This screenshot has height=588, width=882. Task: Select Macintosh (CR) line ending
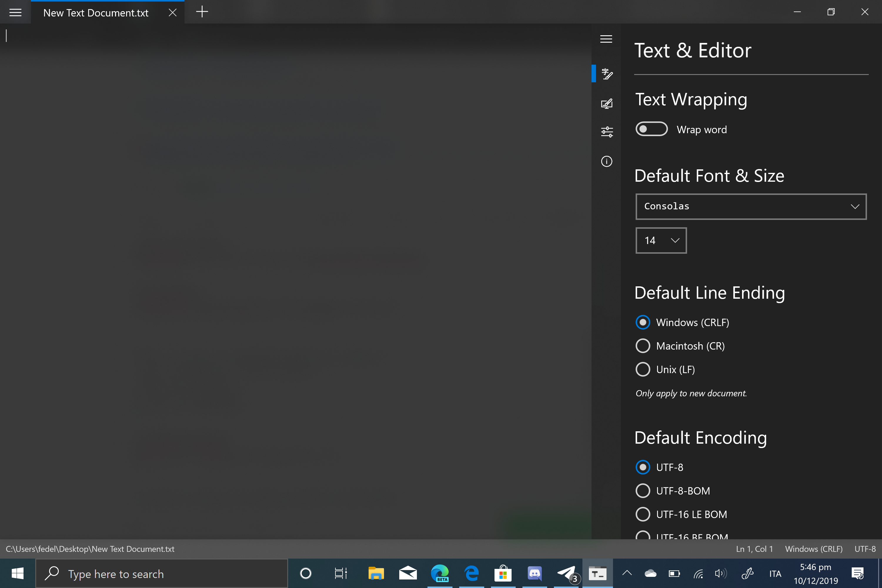(x=643, y=346)
